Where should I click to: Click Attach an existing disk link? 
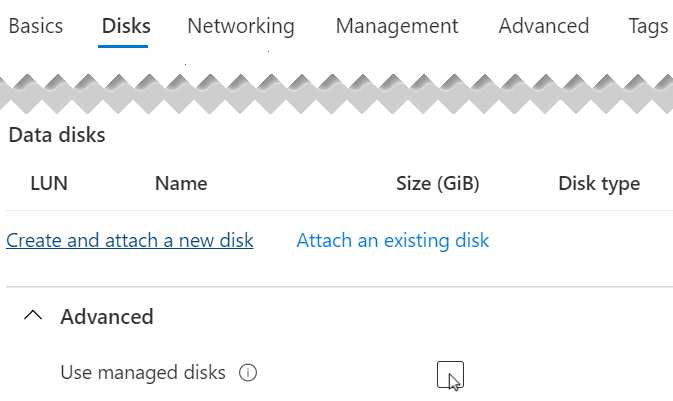pyautogui.click(x=393, y=240)
